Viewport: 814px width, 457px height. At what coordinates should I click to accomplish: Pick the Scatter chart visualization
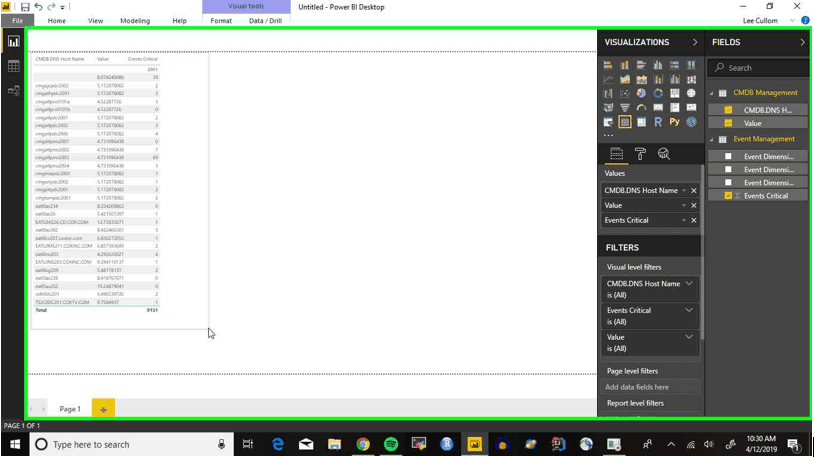click(x=625, y=93)
